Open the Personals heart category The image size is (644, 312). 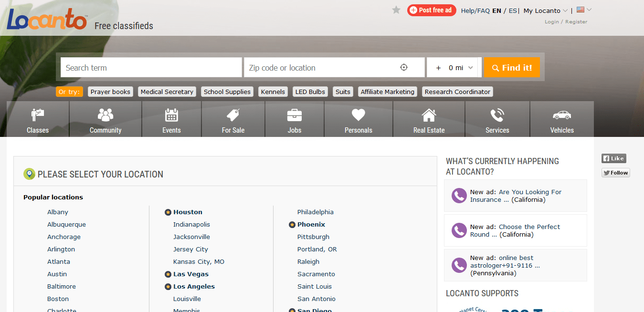point(359,119)
